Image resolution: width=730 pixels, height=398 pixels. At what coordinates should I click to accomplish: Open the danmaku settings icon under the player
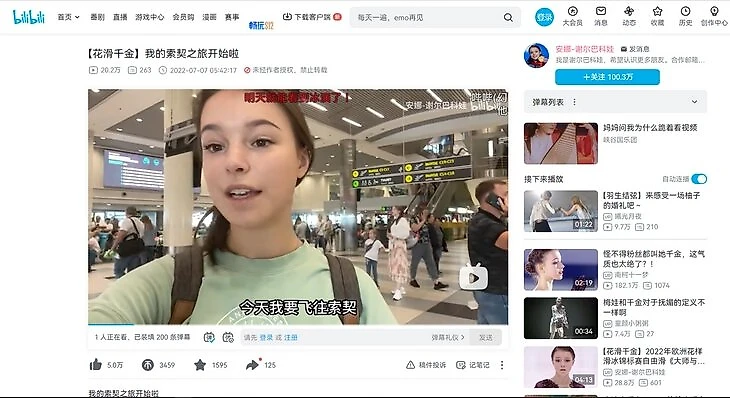(228, 337)
